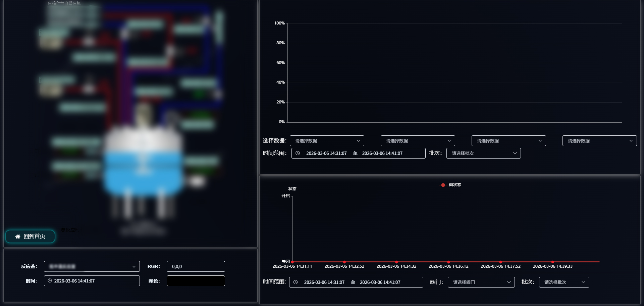644x306 pixels.
Task: Click the red 阀状态 legend marker
Action: (x=443, y=185)
